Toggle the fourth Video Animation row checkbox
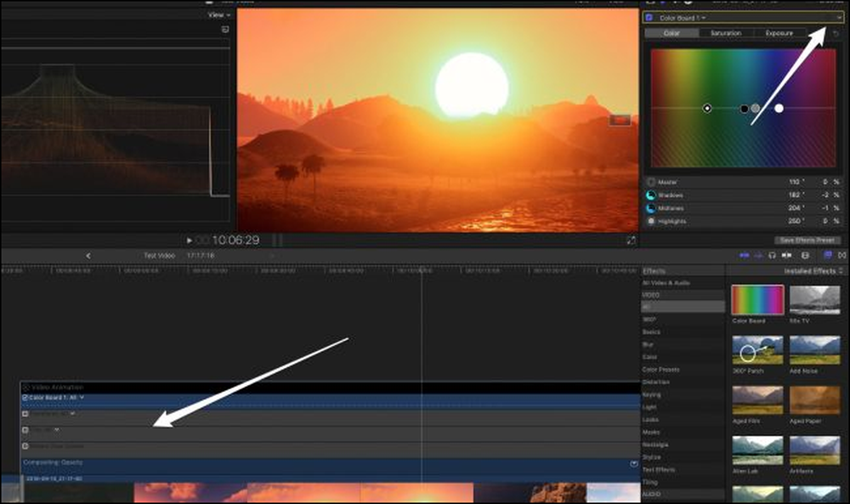 [x=25, y=446]
